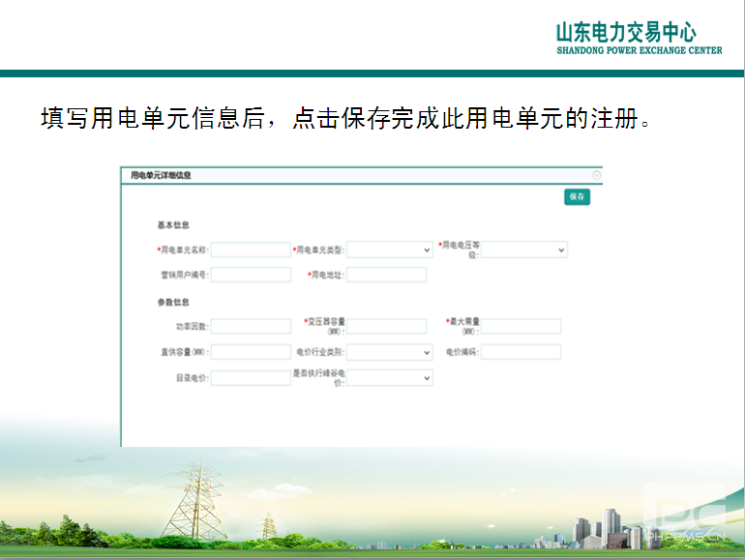Focus the 营销用户编号 text field
The image size is (745, 560).
tap(251, 275)
